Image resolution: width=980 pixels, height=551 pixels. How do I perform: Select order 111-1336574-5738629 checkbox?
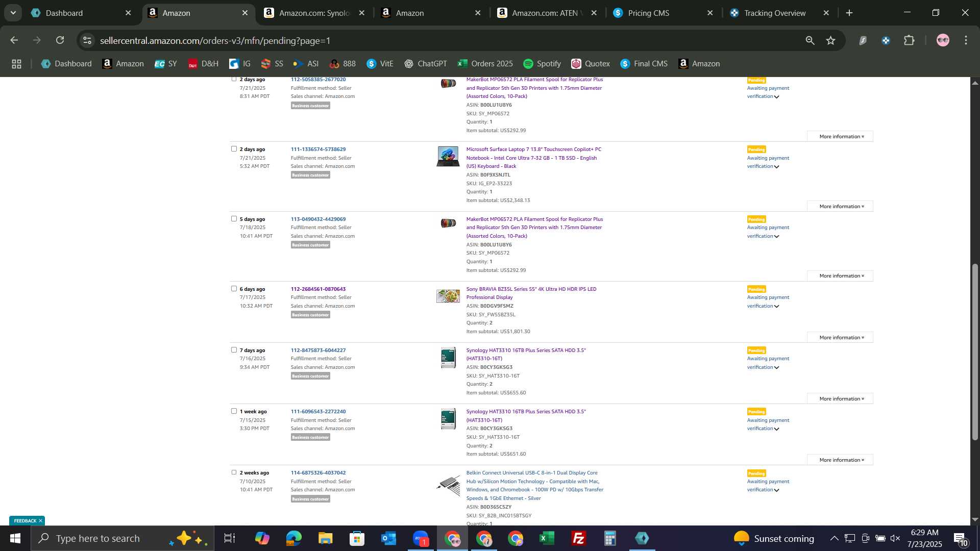pyautogui.click(x=234, y=149)
